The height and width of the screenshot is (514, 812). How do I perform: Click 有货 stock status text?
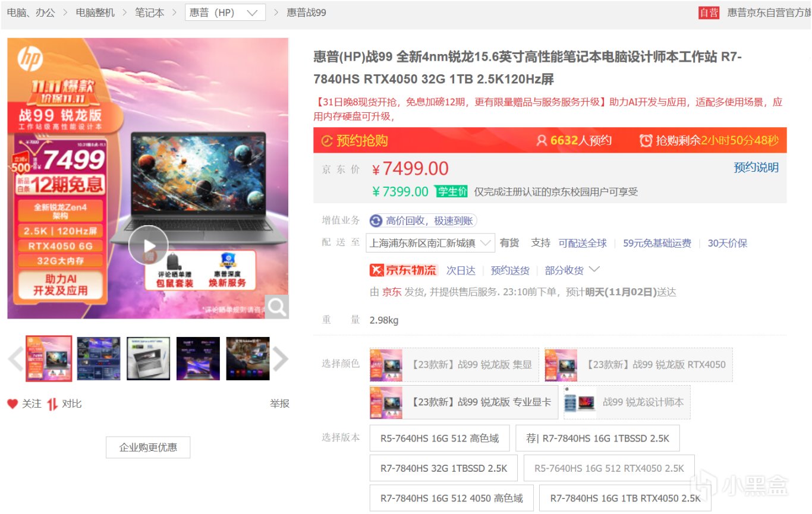click(509, 243)
